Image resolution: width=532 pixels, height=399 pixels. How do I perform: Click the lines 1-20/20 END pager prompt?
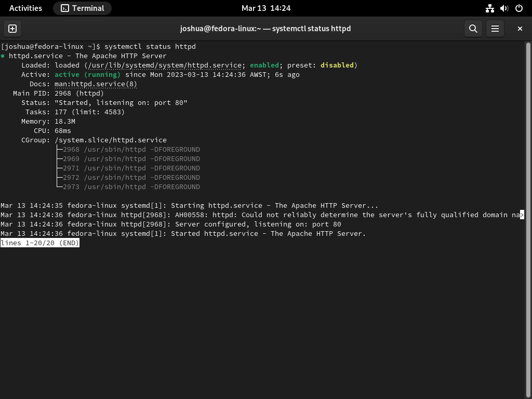(x=39, y=243)
